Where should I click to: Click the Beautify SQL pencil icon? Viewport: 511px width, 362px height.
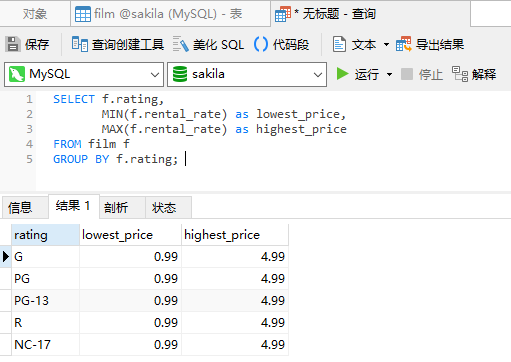[181, 44]
